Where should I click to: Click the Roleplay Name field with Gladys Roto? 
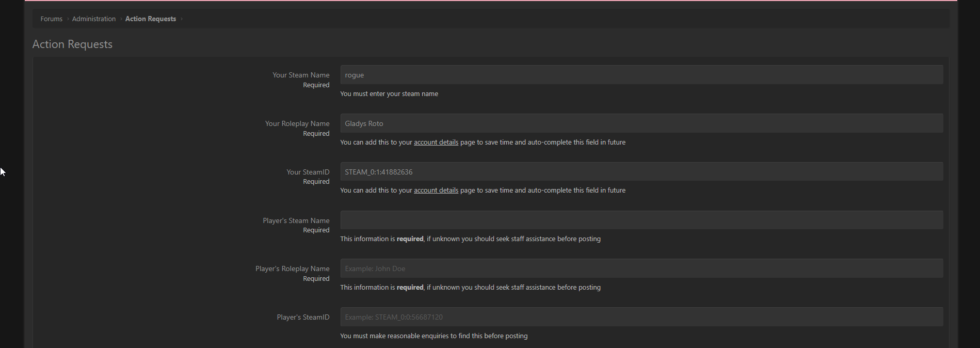click(x=641, y=123)
